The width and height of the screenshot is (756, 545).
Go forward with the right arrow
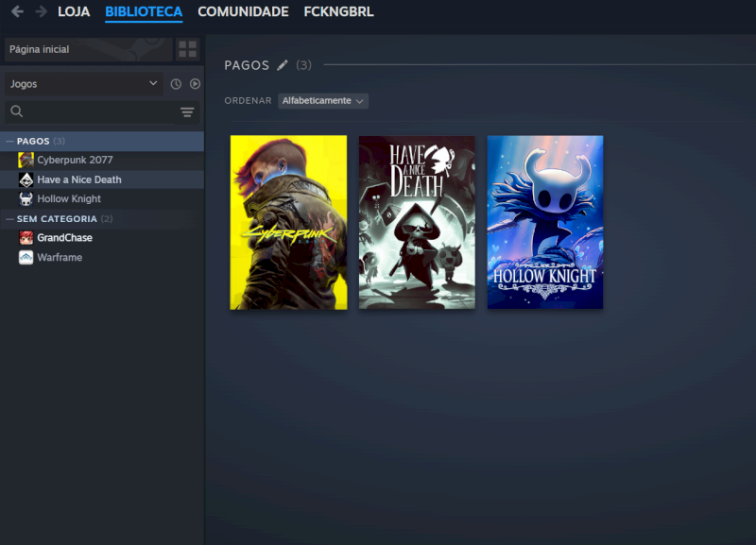[x=41, y=11]
